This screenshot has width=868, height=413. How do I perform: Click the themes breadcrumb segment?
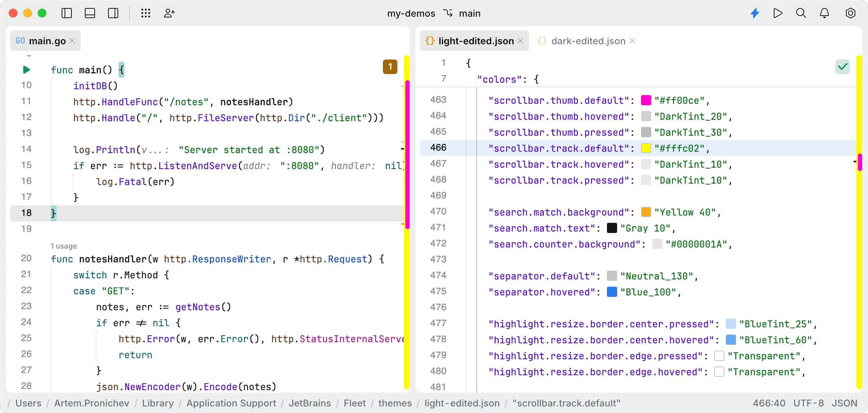(x=395, y=403)
